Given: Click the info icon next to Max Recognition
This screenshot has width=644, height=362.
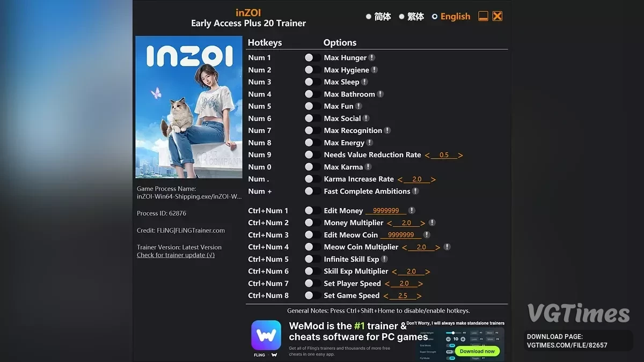Looking at the screenshot, I should point(387,130).
